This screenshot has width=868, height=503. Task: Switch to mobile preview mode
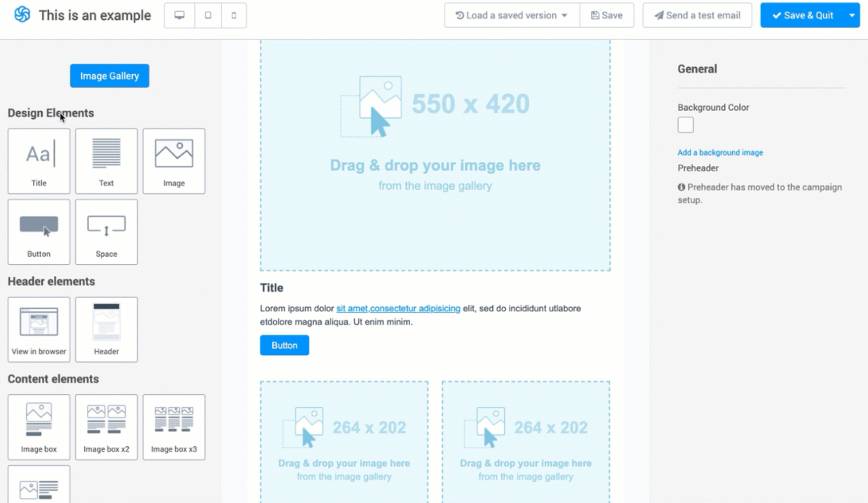click(x=234, y=15)
